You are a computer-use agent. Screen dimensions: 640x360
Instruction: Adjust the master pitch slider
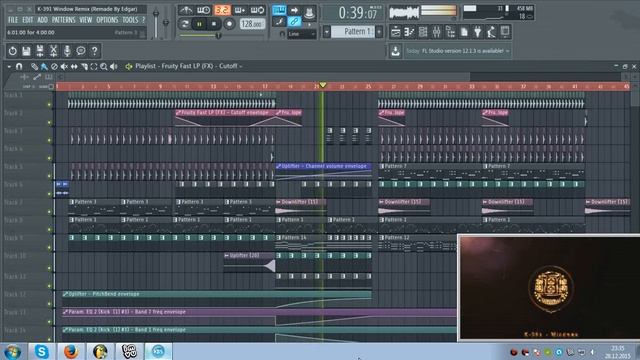click(x=166, y=22)
